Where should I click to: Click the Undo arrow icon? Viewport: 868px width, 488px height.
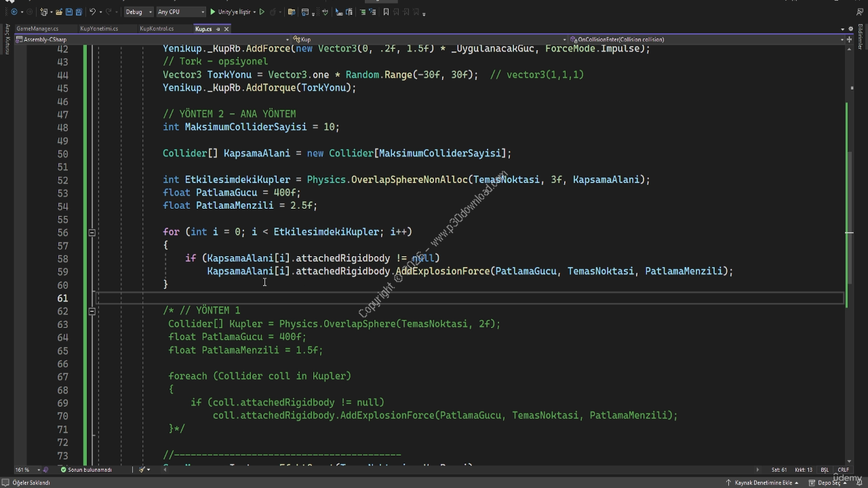click(x=93, y=12)
